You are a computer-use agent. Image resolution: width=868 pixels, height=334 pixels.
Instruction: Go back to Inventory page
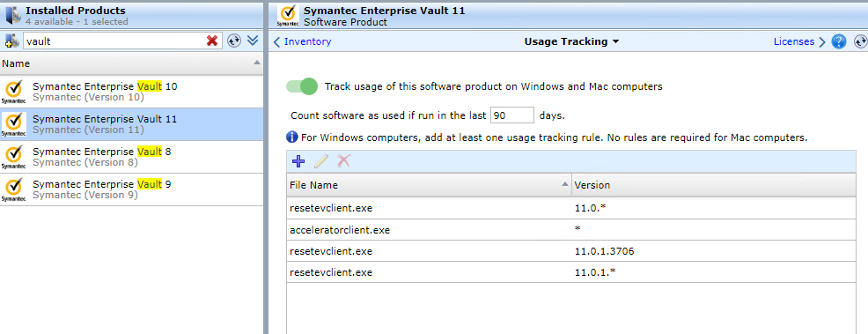pos(303,41)
